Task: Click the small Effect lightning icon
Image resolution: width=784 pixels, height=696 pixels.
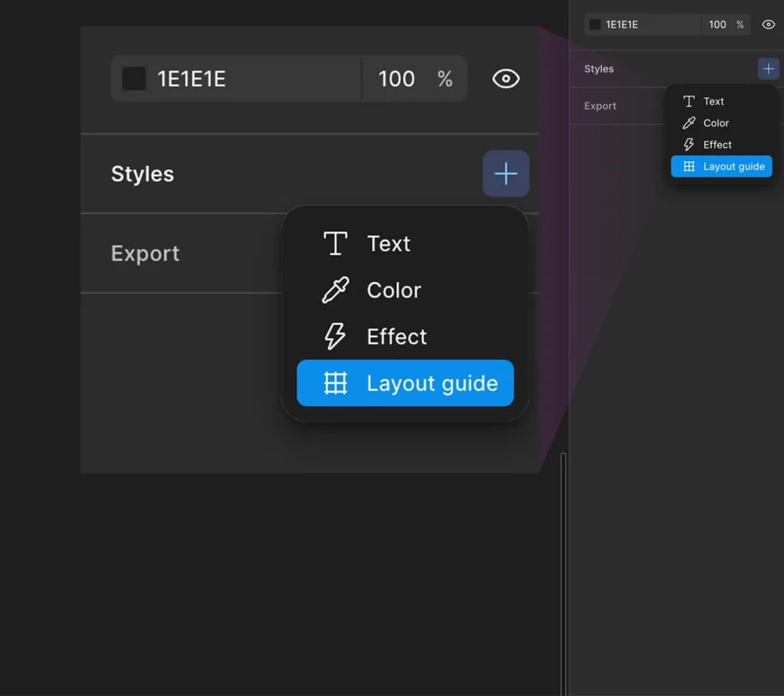Action: coord(688,145)
